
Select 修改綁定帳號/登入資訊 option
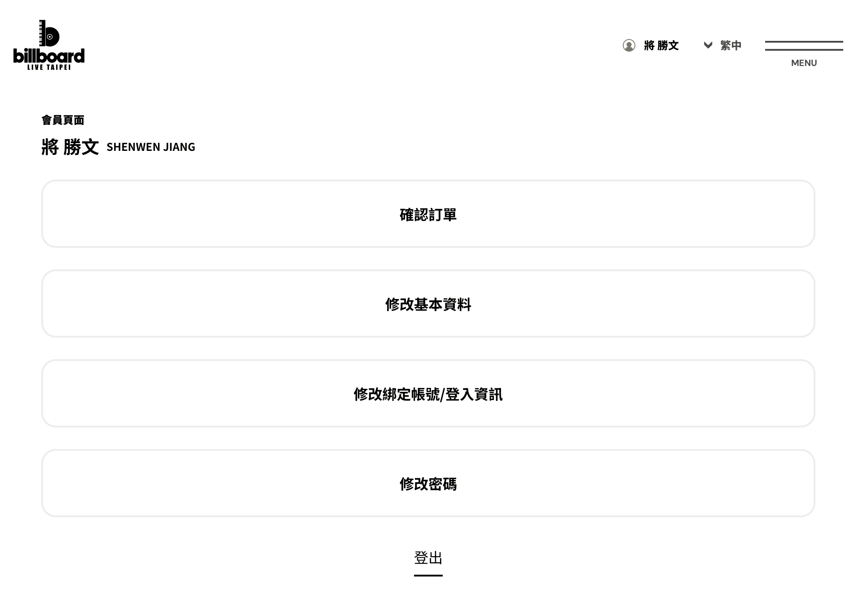point(428,394)
